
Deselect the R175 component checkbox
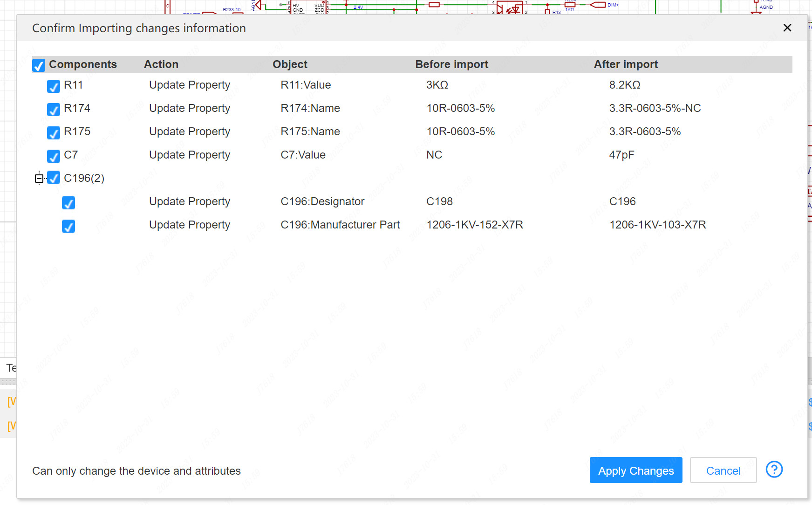pyautogui.click(x=54, y=133)
